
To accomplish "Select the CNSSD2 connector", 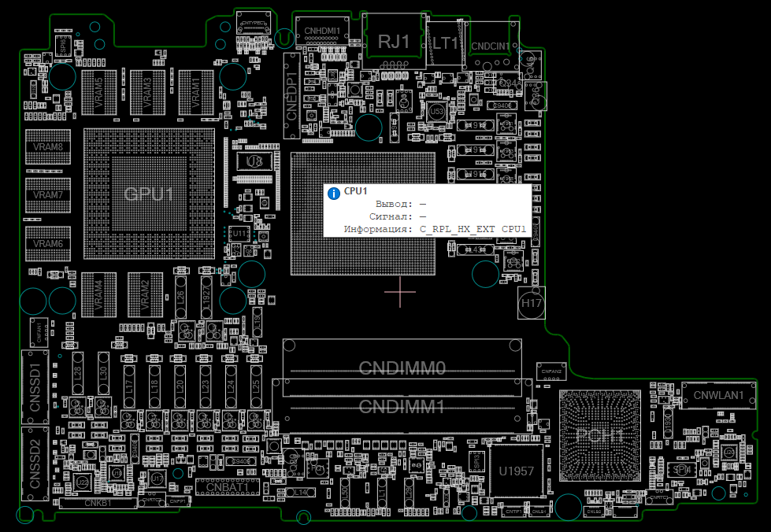I will 35,463.
